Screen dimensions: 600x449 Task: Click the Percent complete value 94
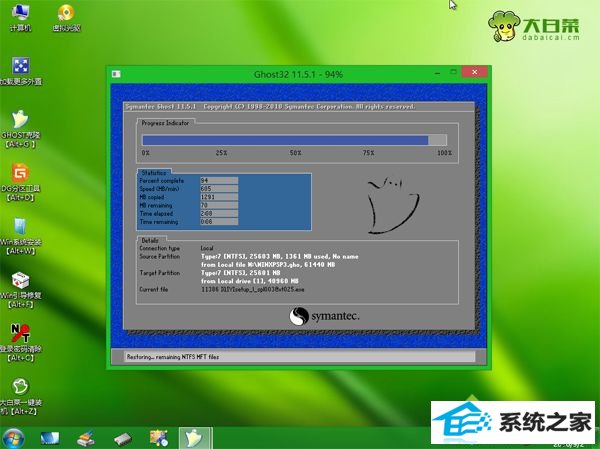pyautogui.click(x=219, y=180)
